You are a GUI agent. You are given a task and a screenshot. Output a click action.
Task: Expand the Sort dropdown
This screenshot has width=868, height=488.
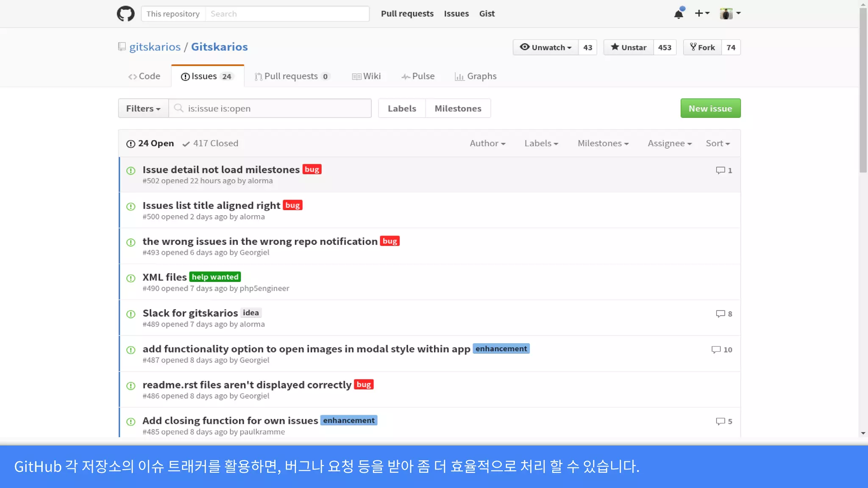[718, 144]
